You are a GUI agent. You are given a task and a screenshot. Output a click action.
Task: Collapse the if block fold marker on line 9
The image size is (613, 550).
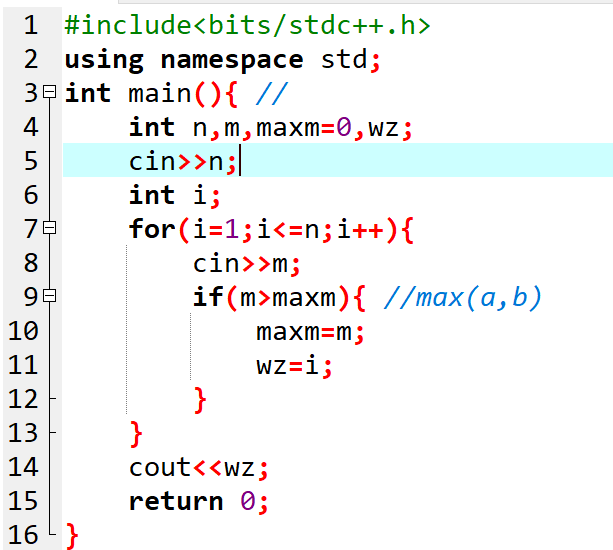(49, 296)
